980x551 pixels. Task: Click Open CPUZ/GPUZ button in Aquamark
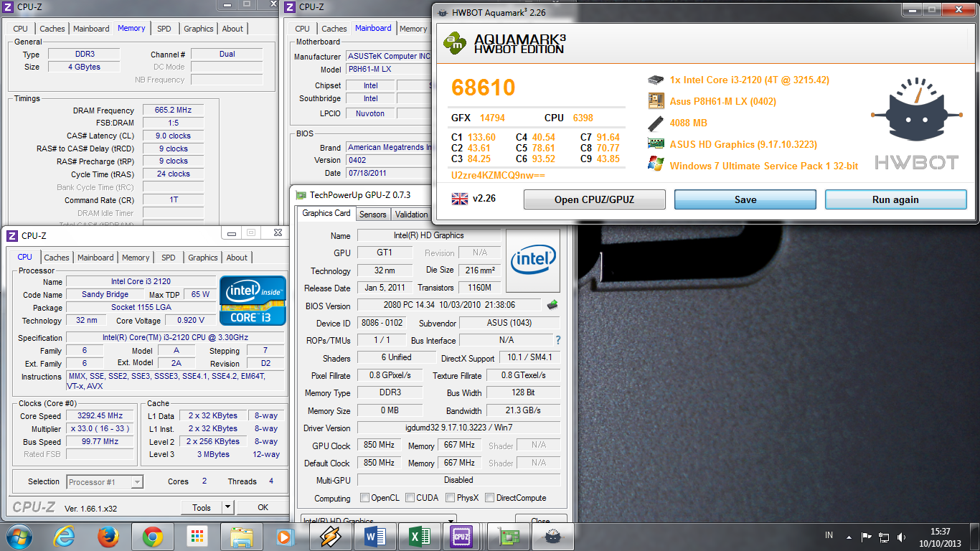[x=595, y=199]
